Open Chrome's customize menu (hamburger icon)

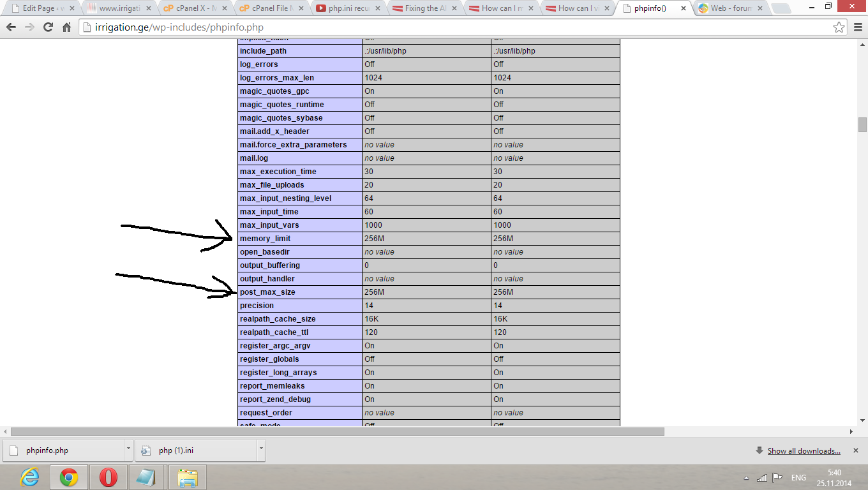click(x=858, y=27)
